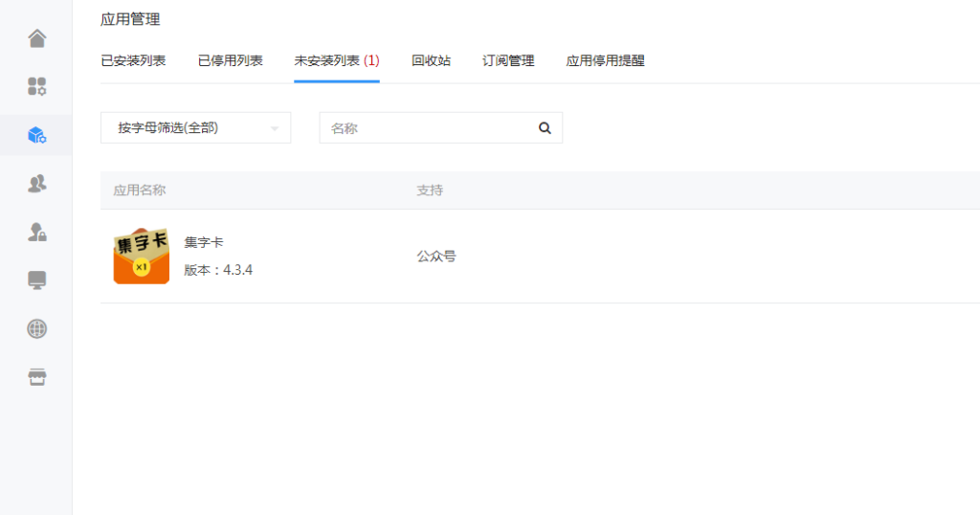This screenshot has width=980, height=515.
Task: Click the search magnifier icon
Action: tap(545, 128)
